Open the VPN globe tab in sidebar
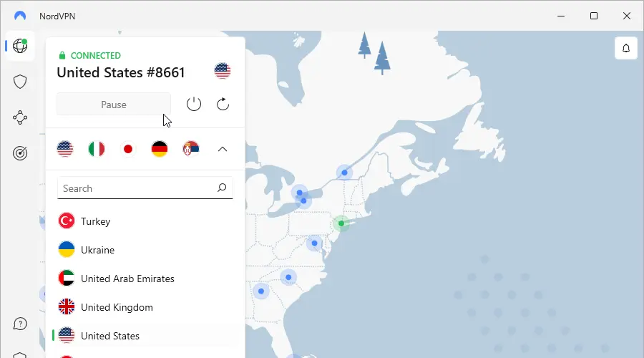This screenshot has height=358, width=644. point(20,46)
